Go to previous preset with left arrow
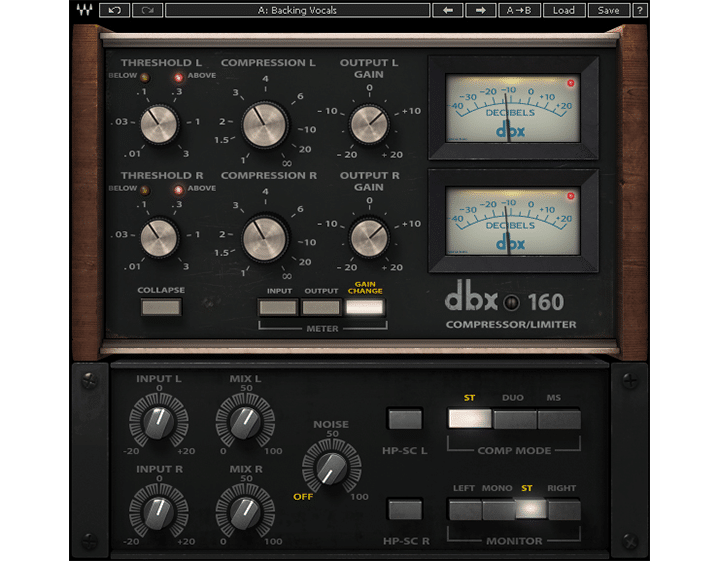The image size is (720, 561). [x=448, y=10]
